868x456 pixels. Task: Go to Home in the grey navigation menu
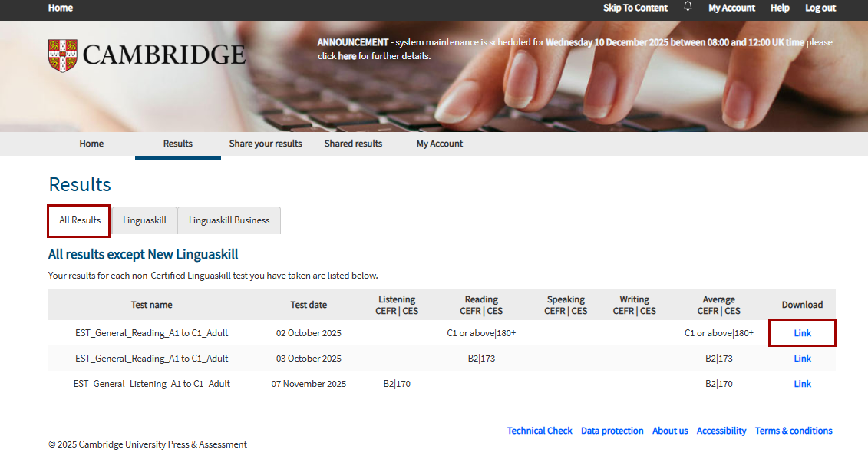pyautogui.click(x=91, y=144)
